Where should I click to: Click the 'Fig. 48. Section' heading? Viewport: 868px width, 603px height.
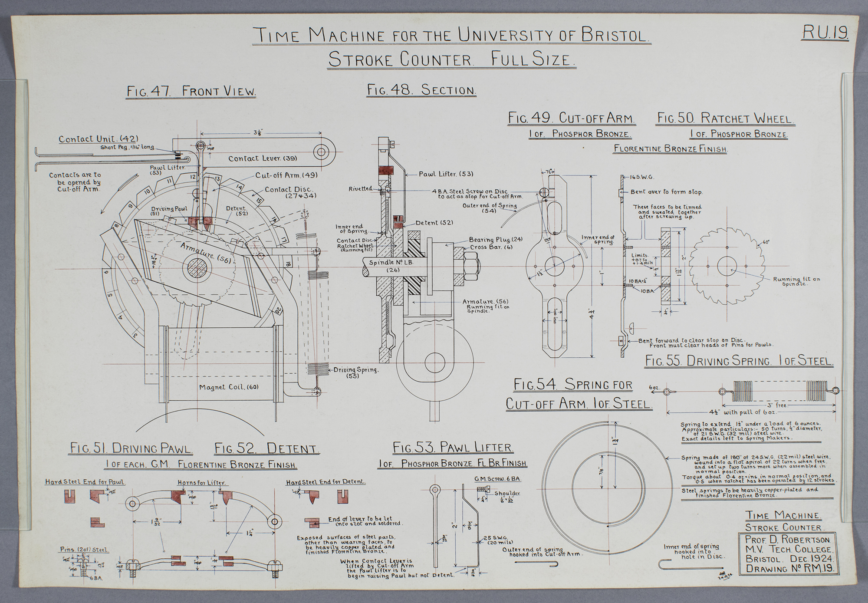[x=421, y=90]
